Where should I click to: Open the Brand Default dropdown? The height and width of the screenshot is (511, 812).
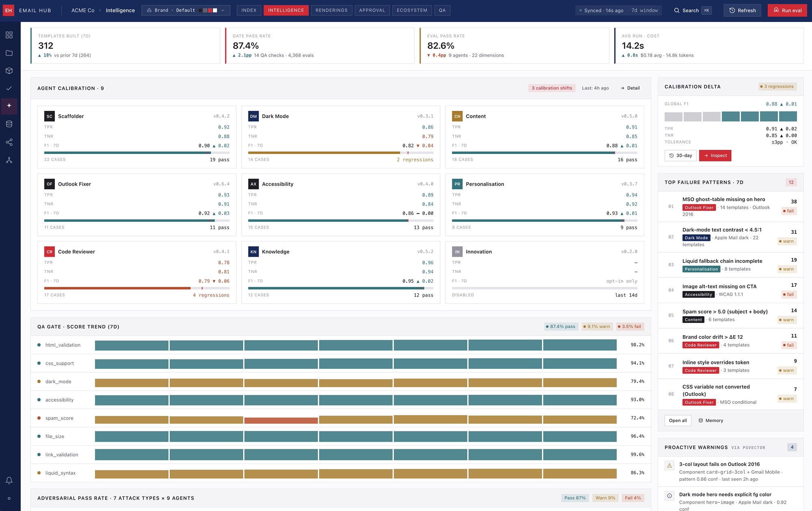pos(186,10)
